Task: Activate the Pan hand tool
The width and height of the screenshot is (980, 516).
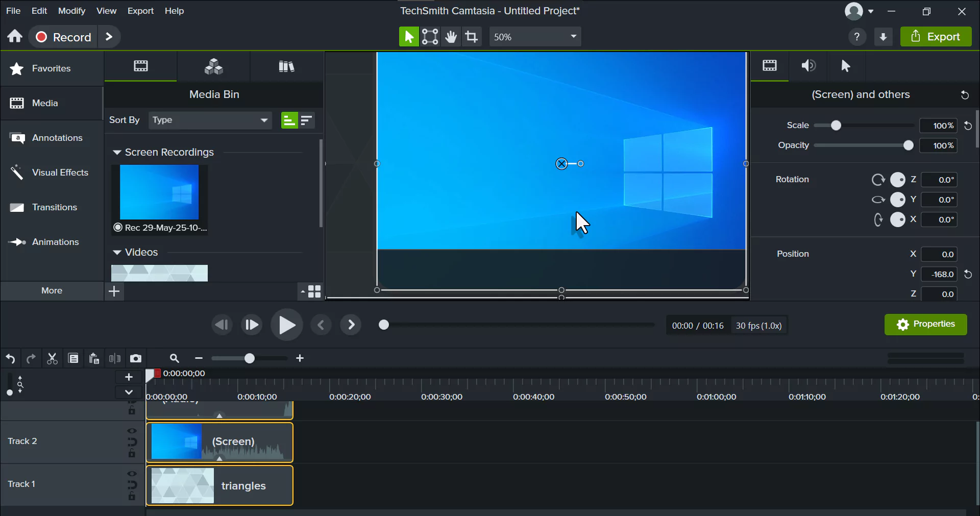Action: point(451,37)
